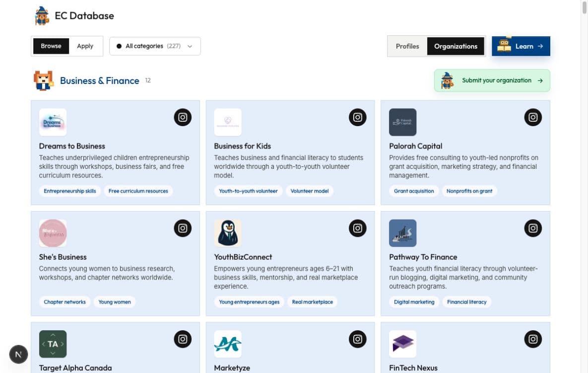Select the Financial literacy tag
Viewport: 588px width, 373px height.
[466, 302]
